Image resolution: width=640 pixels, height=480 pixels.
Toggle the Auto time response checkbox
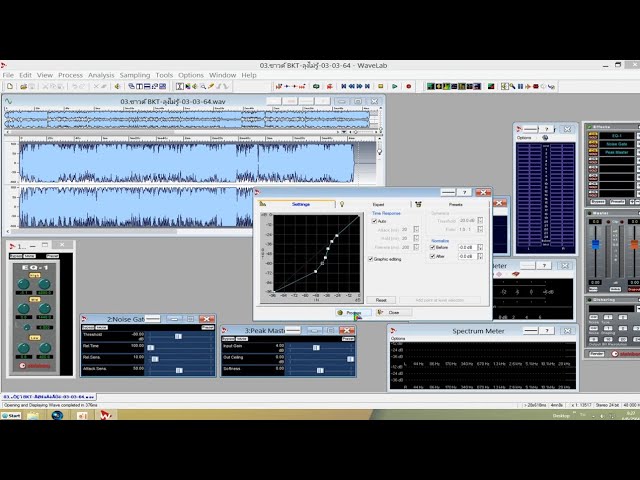(374, 221)
